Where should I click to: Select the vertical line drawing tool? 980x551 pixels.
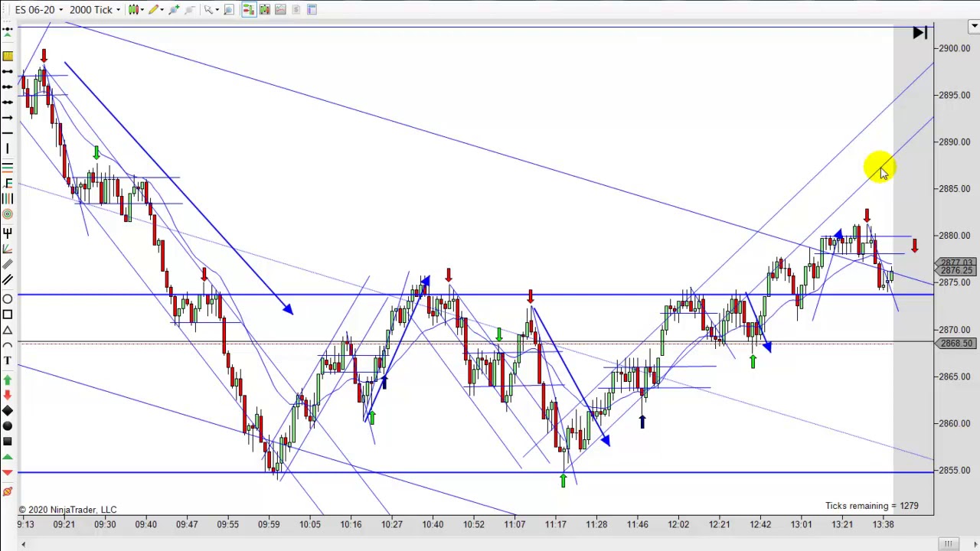coord(8,148)
